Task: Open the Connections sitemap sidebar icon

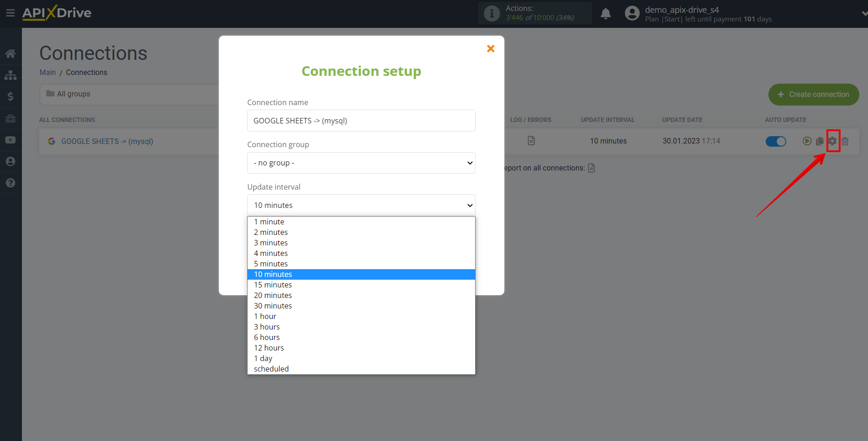Action: (x=11, y=75)
